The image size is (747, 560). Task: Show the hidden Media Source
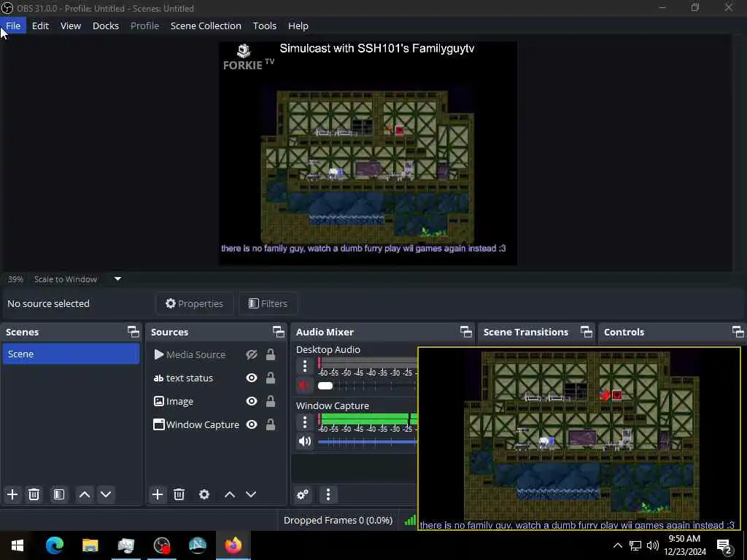pos(252,355)
